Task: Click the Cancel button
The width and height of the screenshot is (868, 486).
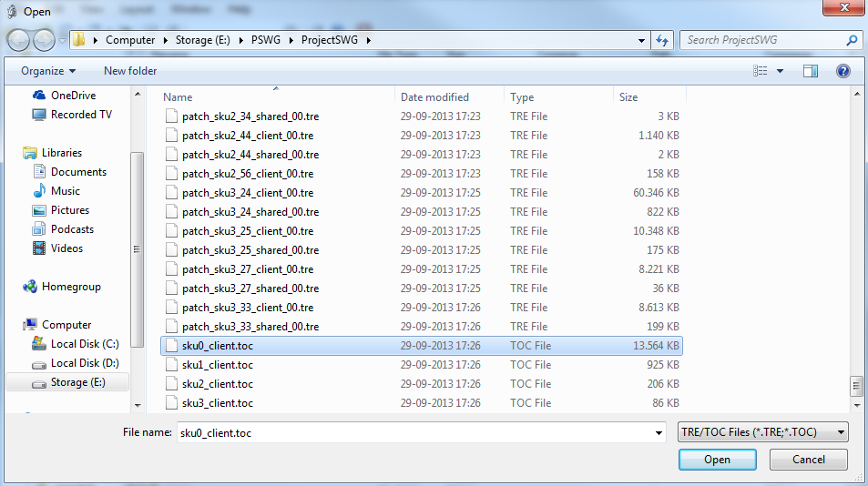Action: [808, 460]
